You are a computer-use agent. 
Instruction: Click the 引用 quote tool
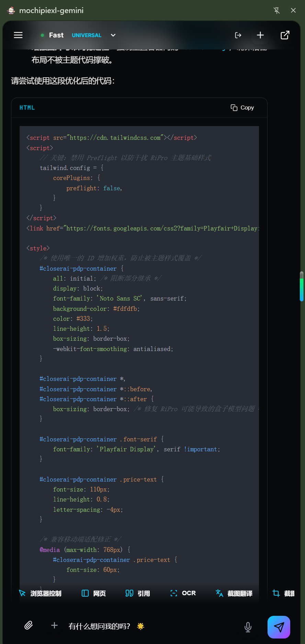(138, 593)
